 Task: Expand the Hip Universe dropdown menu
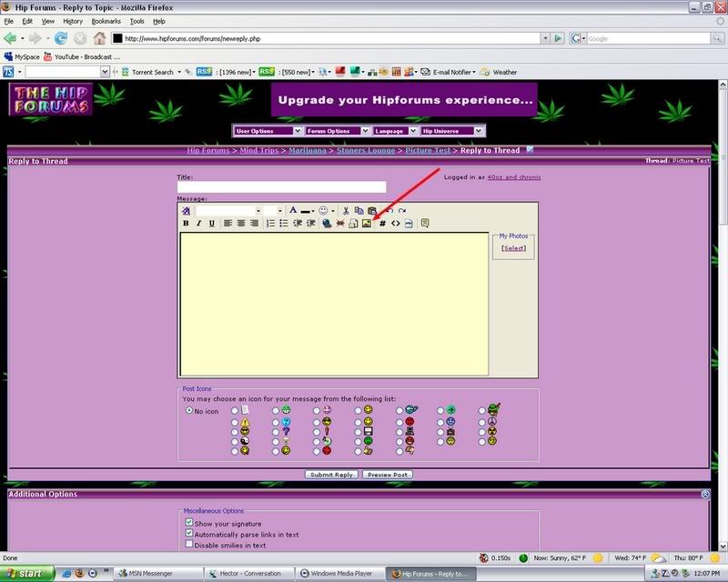click(x=452, y=131)
